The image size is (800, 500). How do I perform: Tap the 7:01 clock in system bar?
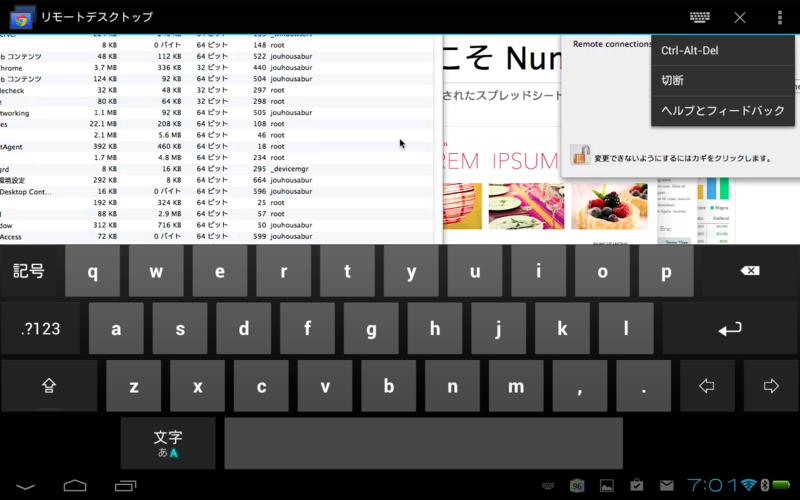713,485
